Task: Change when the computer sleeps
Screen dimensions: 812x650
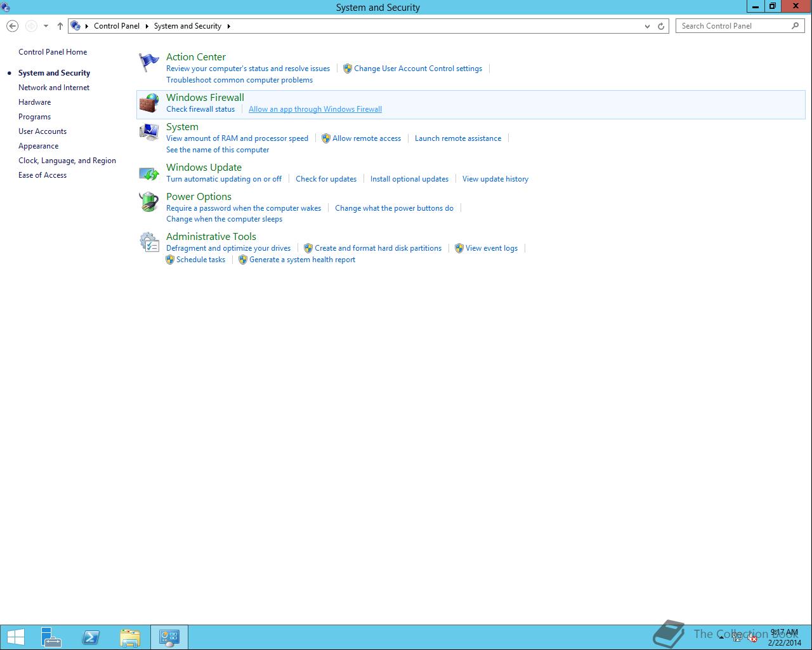Action: point(224,219)
